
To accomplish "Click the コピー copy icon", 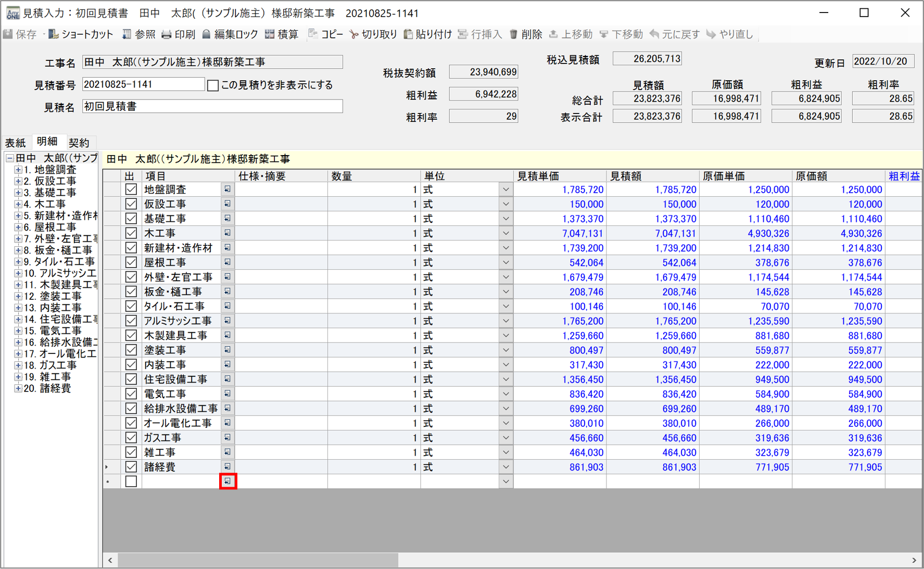I will click(313, 34).
